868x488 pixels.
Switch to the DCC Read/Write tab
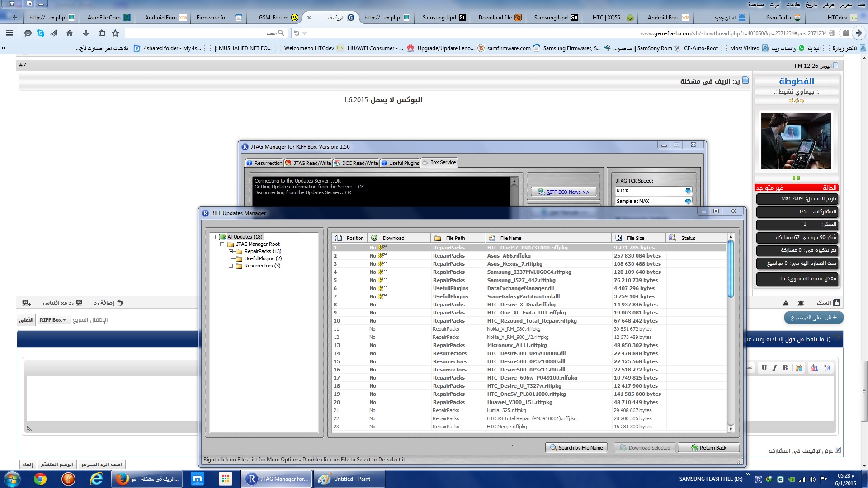click(x=356, y=163)
